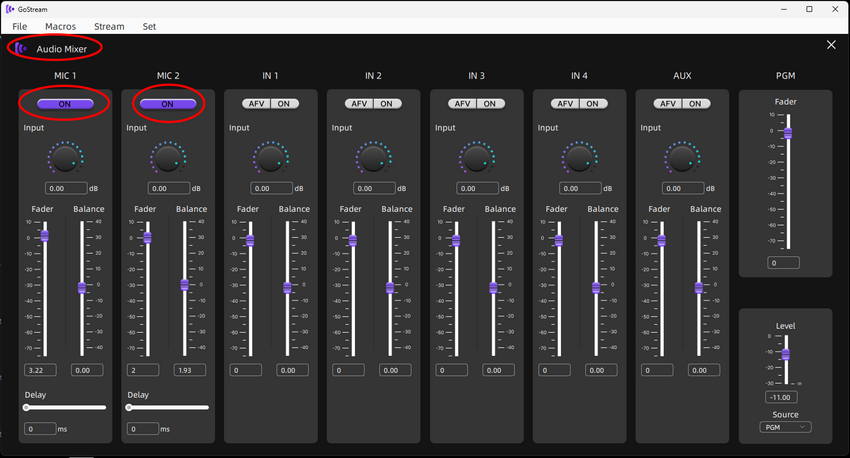Enable AFV on the IN 3 channel
The height and width of the screenshot is (458, 850).
tap(462, 104)
